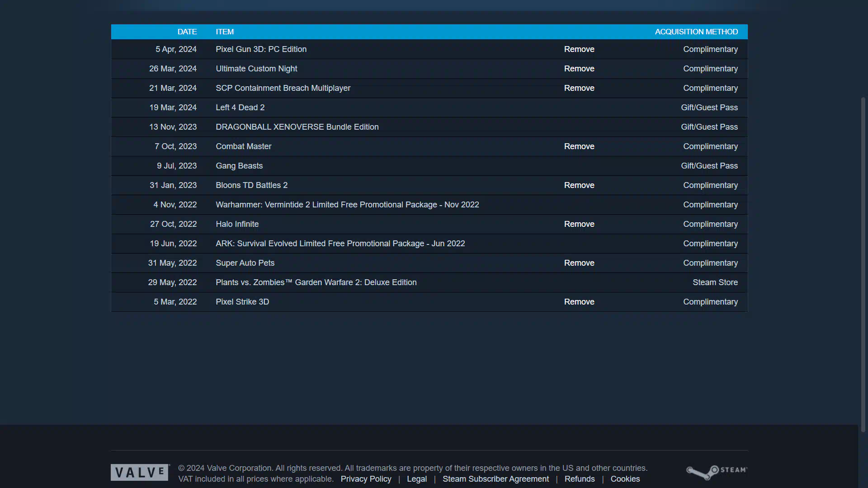Select 'Pixel Strike 3D' item text
This screenshot has height=488, width=868.
(242, 302)
